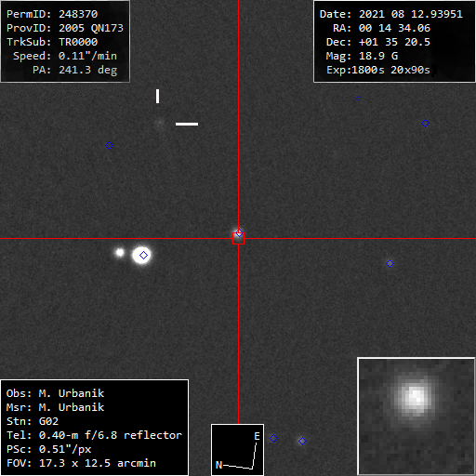
Task: Click the ProvID 2005 QN173 label
Action: [x=65, y=28]
